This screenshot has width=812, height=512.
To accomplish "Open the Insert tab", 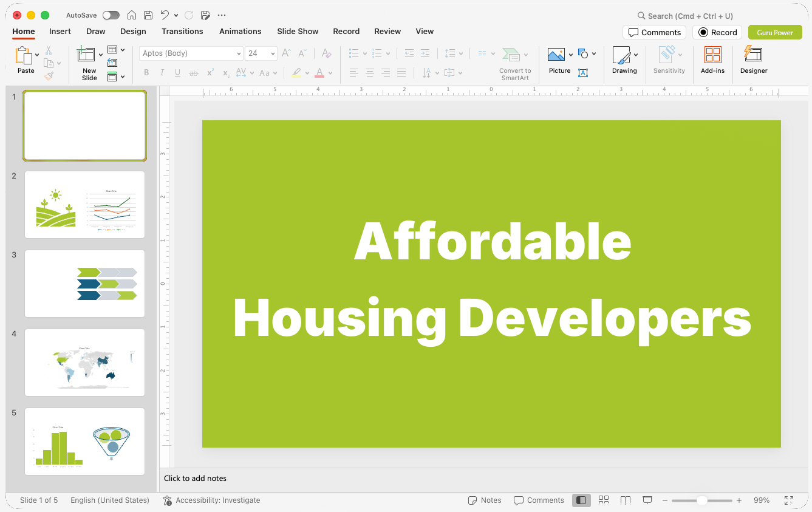I will (60, 31).
